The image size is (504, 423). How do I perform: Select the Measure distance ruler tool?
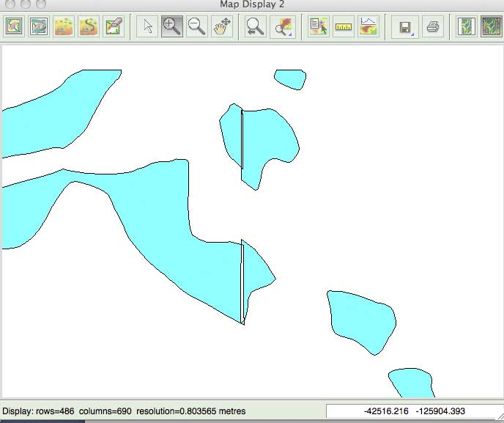pyautogui.click(x=344, y=26)
